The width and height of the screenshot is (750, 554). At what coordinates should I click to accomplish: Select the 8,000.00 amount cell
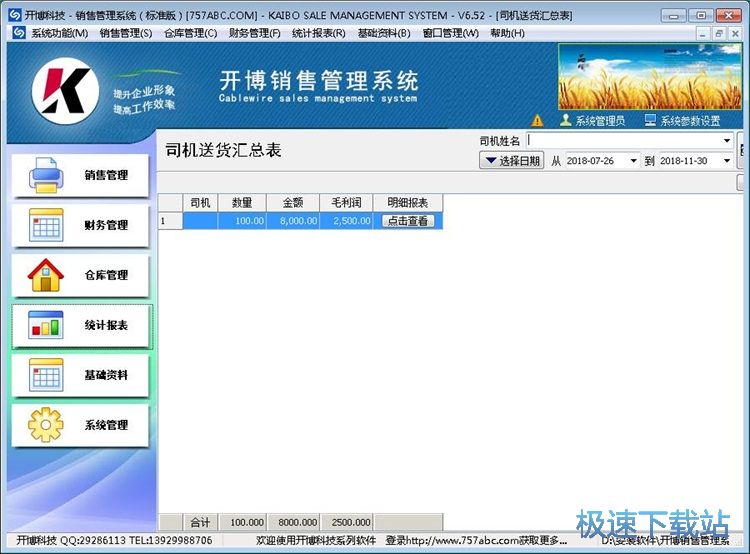[293, 221]
